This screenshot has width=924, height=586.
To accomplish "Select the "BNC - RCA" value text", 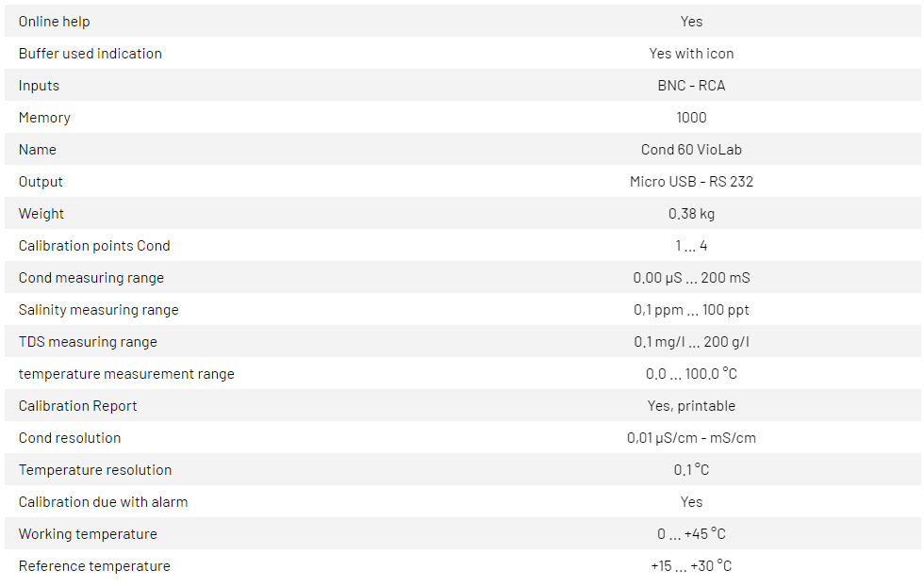I will [x=691, y=86].
